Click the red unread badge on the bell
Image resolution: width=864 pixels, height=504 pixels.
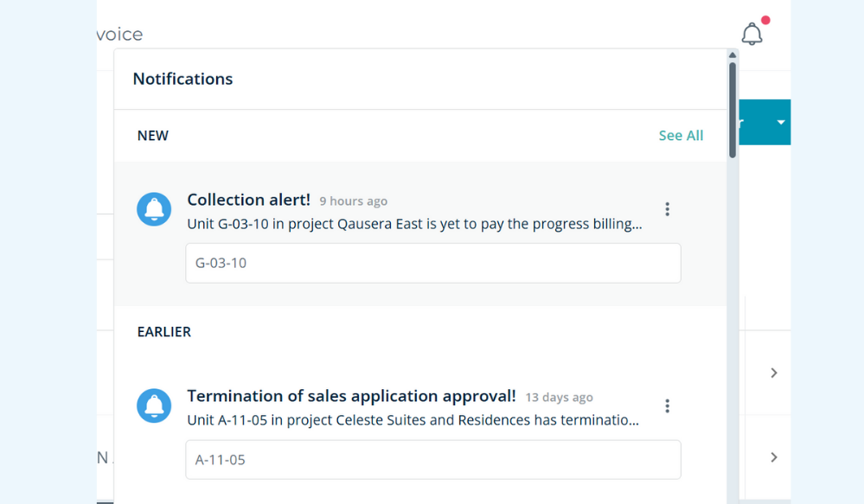coord(765,19)
